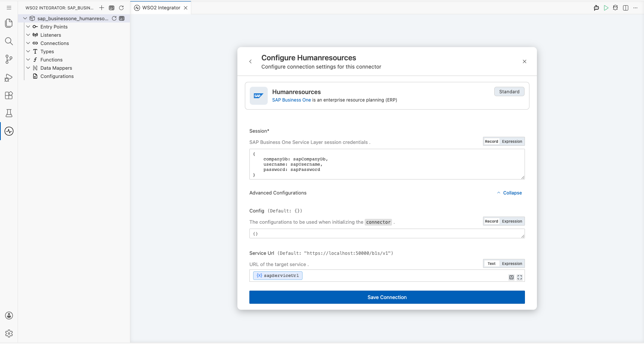This screenshot has height=344, width=644.
Task: Select Expression mode for Service Url
Action: [x=512, y=264]
